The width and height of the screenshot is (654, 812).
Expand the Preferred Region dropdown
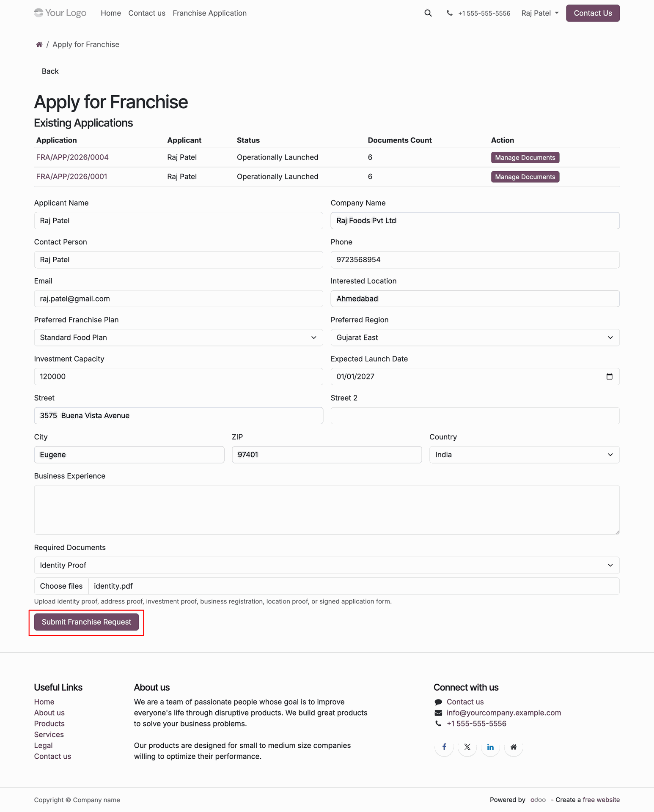pos(475,337)
